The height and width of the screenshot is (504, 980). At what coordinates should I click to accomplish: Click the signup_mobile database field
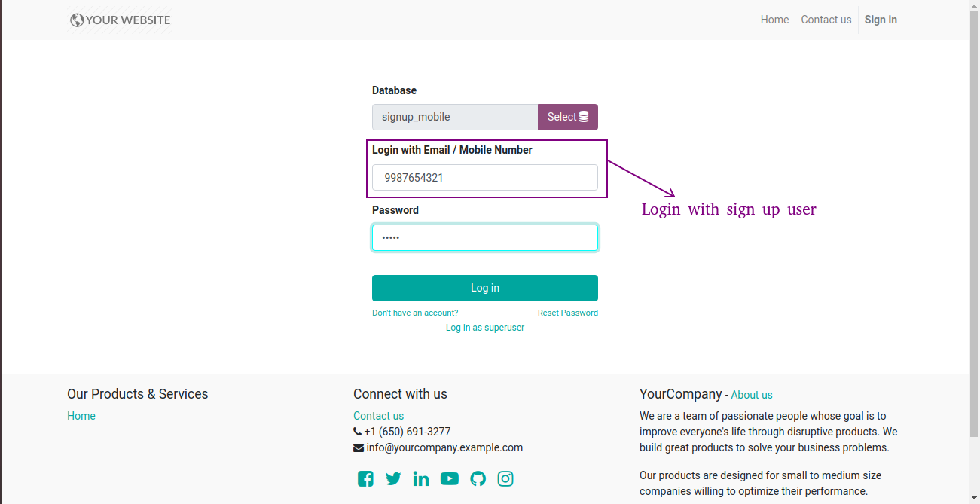point(455,117)
